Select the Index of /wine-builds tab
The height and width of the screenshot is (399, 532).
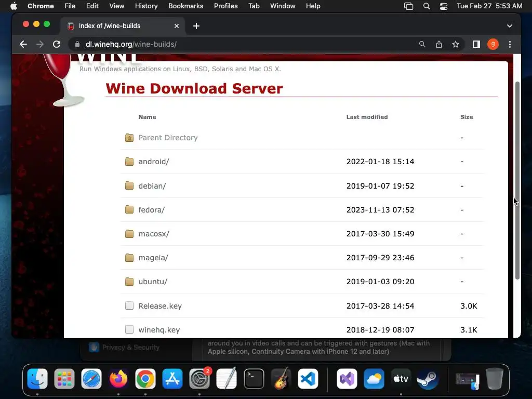[x=123, y=26]
